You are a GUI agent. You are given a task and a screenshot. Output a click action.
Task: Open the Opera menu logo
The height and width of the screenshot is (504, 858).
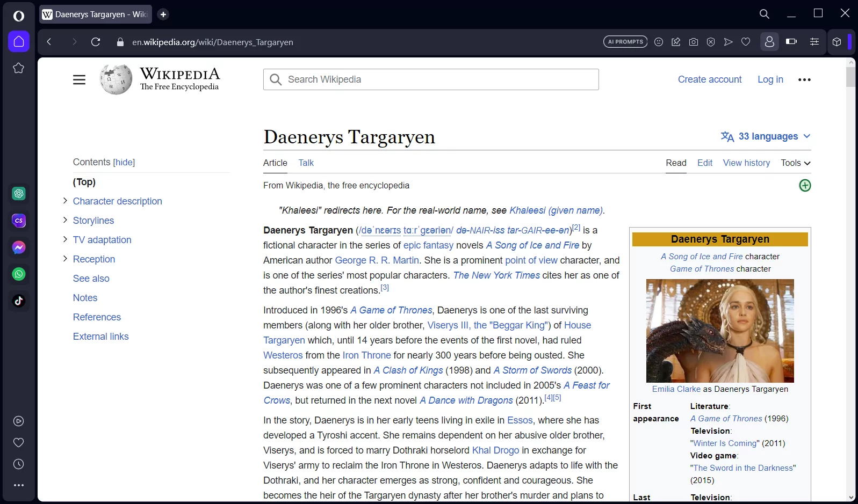pyautogui.click(x=19, y=16)
